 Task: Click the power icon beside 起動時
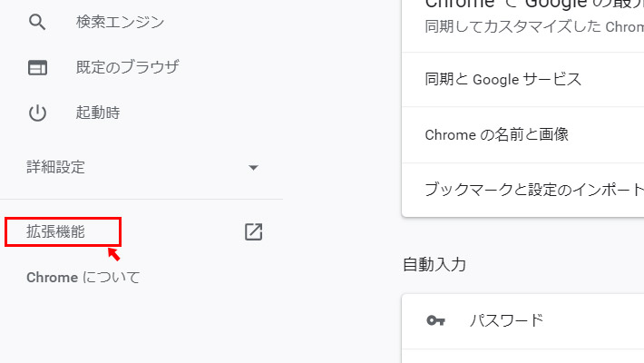tap(37, 113)
